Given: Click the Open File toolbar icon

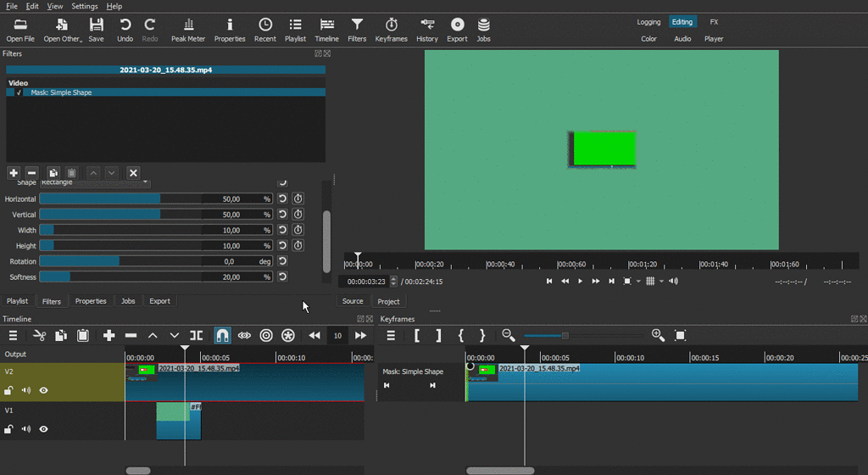Looking at the screenshot, I should [20, 30].
